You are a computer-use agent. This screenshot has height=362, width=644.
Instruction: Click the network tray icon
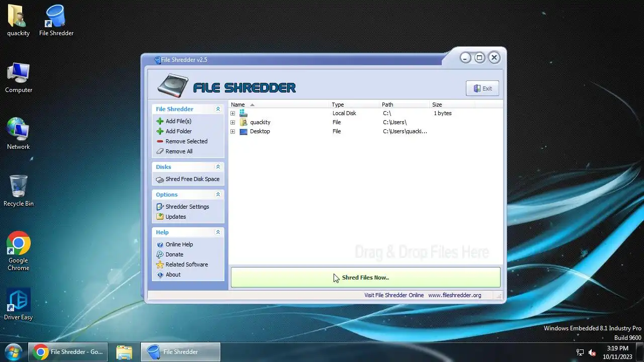(x=580, y=352)
